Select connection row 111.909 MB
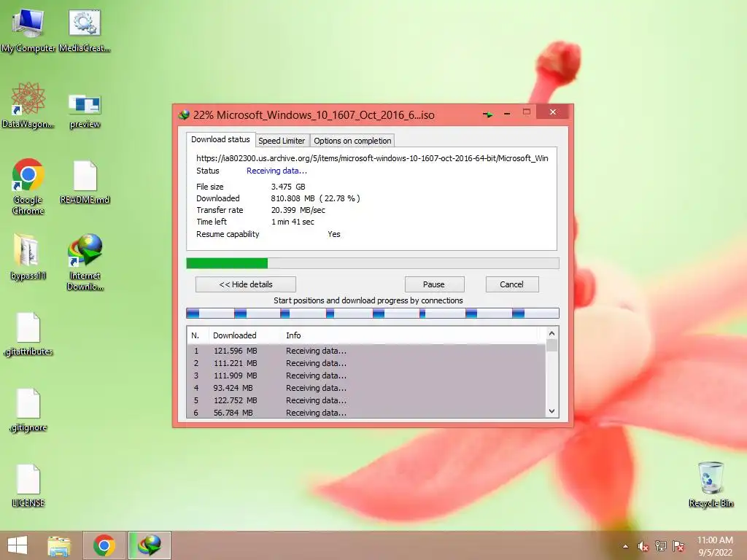747x560 pixels. [366, 376]
